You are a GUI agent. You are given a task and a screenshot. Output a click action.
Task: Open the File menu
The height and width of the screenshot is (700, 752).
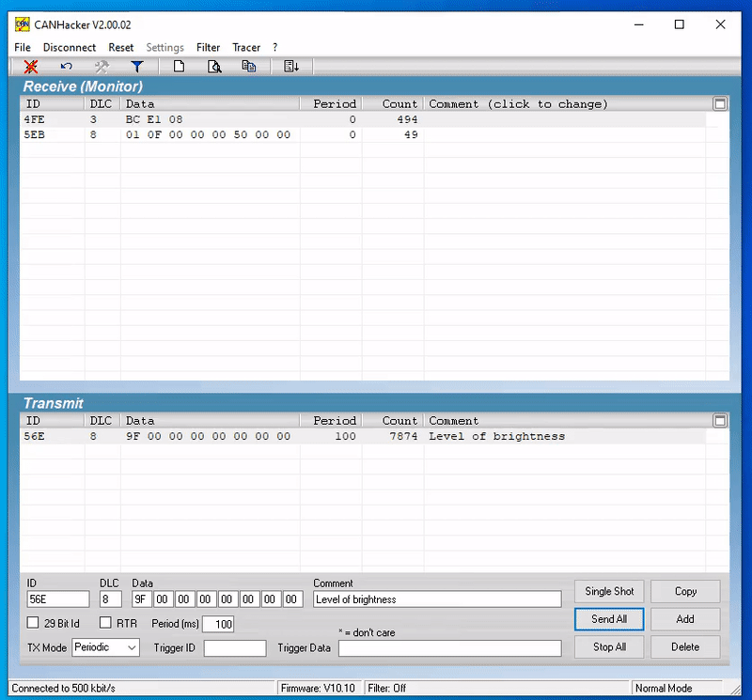click(23, 47)
